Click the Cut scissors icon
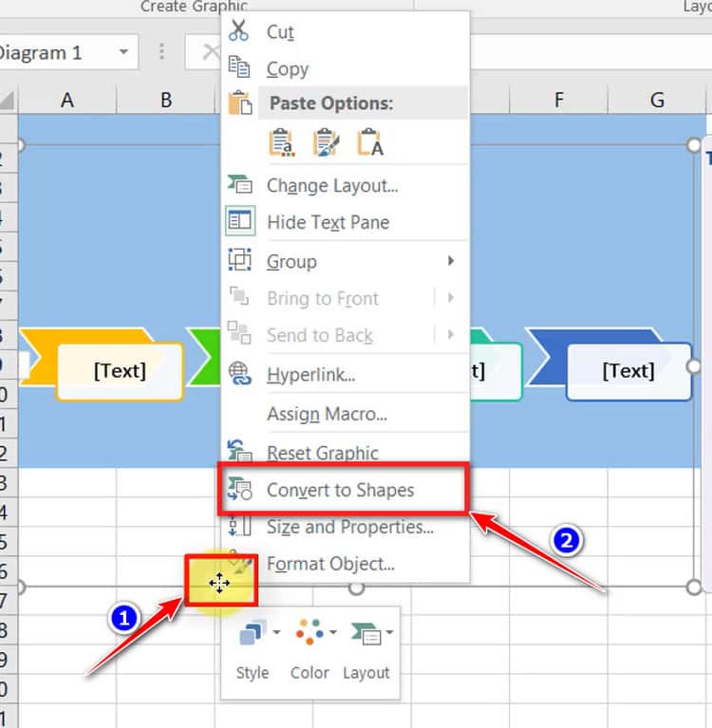This screenshot has height=728, width=712. tap(238, 30)
